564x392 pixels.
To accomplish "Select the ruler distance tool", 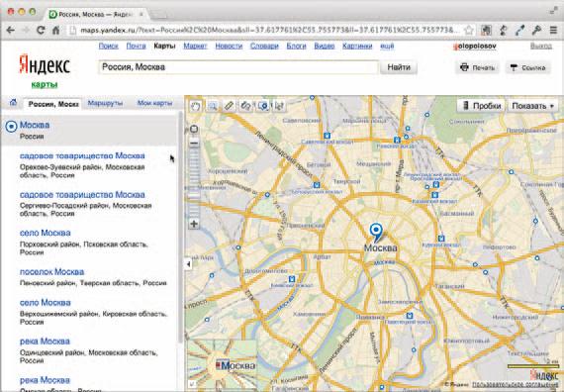I will tap(229, 106).
